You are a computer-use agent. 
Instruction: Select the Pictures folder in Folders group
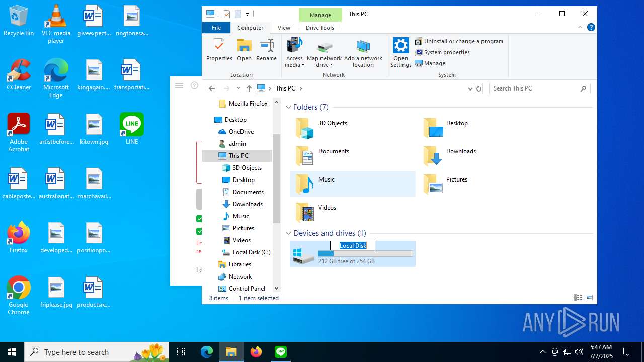point(433,185)
